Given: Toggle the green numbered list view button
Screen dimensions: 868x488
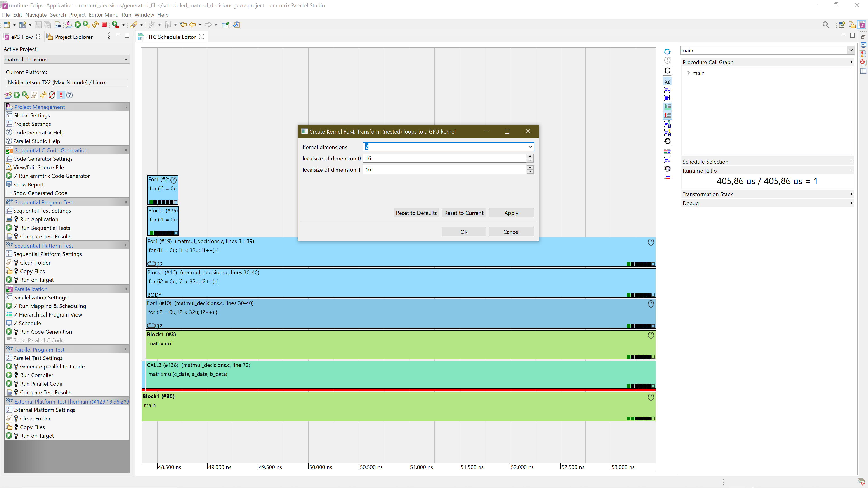Looking at the screenshot, I should (667, 107).
